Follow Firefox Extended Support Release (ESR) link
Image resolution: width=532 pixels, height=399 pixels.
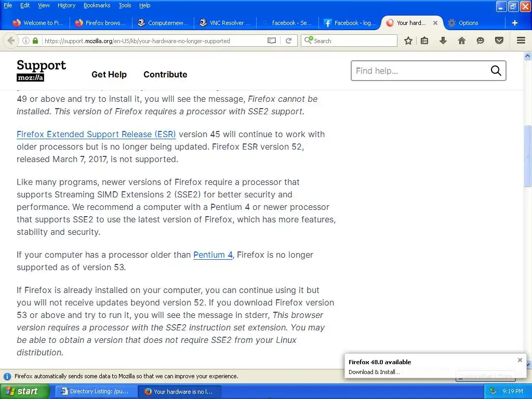(96, 135)
